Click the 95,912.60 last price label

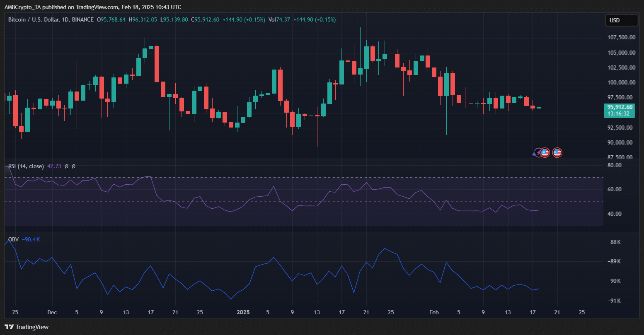620,106
